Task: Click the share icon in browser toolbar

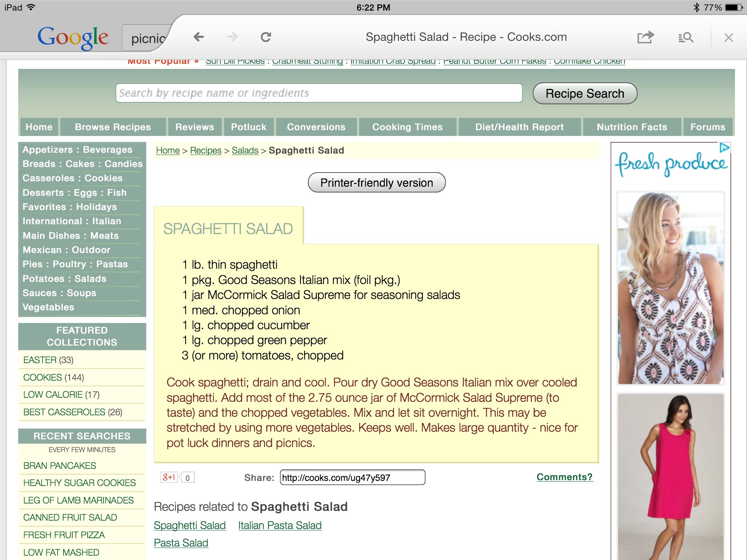Action: (x=646, y=37)
